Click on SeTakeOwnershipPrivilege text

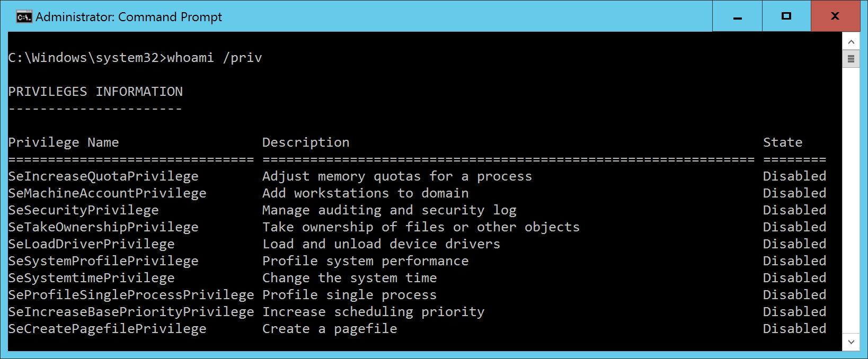103,227
